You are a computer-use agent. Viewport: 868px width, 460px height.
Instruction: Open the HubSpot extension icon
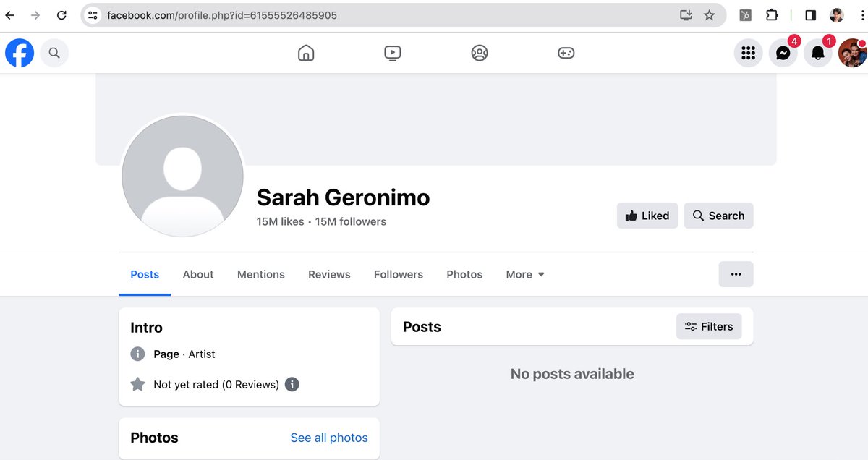[x=745, y=15]
